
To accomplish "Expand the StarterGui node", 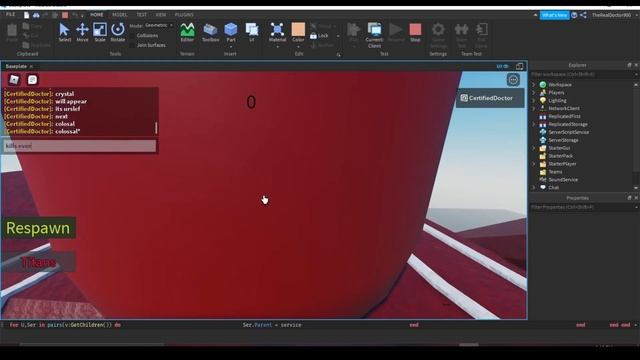I will tap(534, 148).
